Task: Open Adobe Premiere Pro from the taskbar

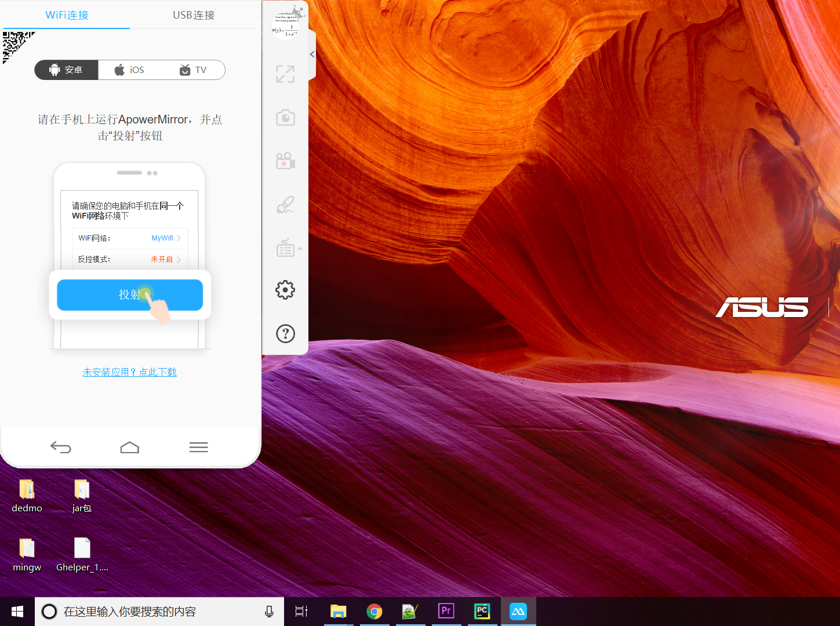Action: (x=446, y=612)
